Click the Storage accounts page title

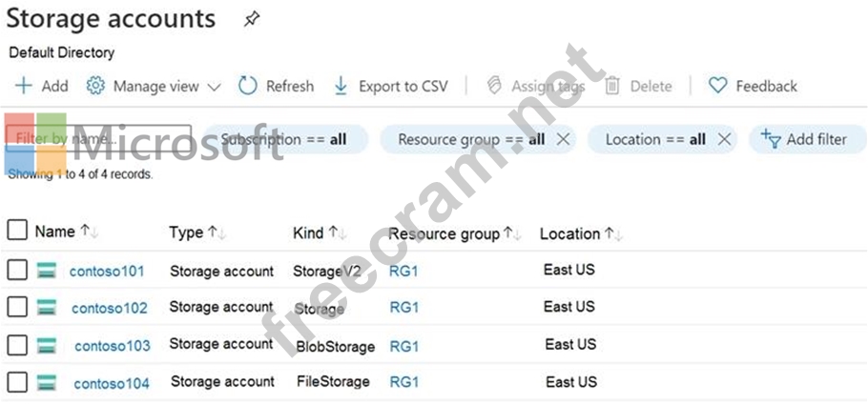pyautogui.click(x=111, y=19)
